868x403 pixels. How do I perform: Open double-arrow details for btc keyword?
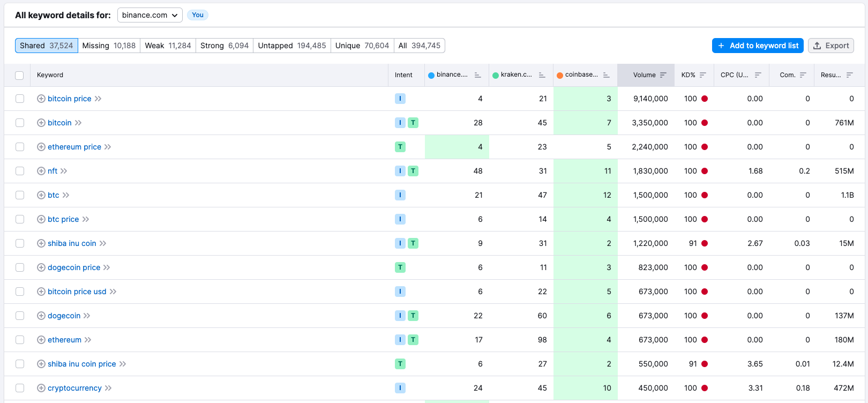[x=66, y=195]
